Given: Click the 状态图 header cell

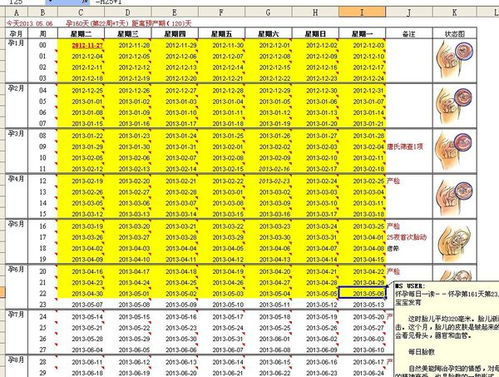Looking at the screenshot, I should click(x=455, y=34).
